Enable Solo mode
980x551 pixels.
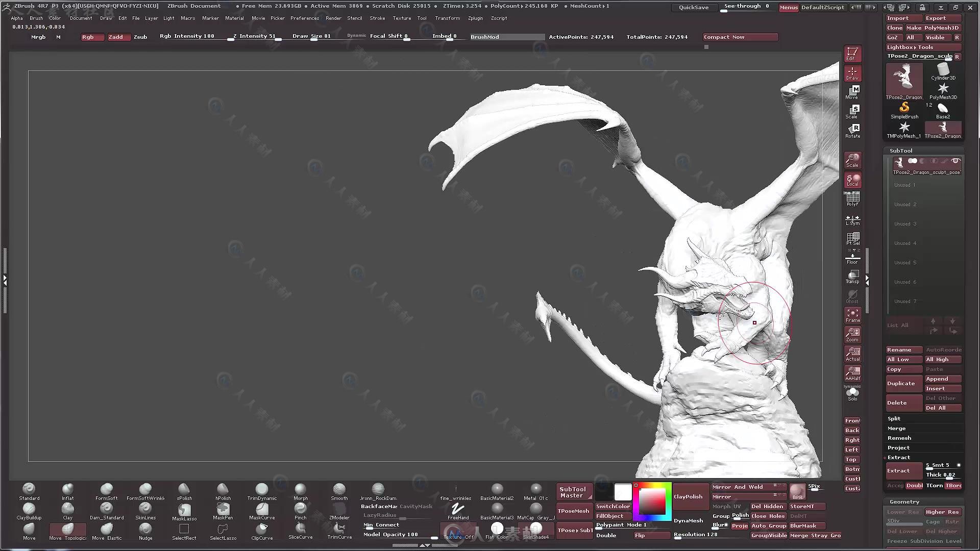pyautogui.click(x=852, y=394)
